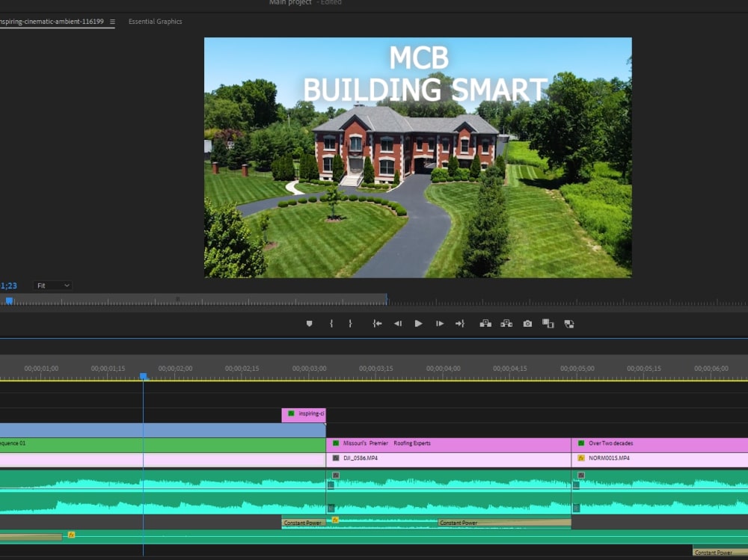Click the Mark In button
Screen dimensions: 748x560
click(331, 324)
